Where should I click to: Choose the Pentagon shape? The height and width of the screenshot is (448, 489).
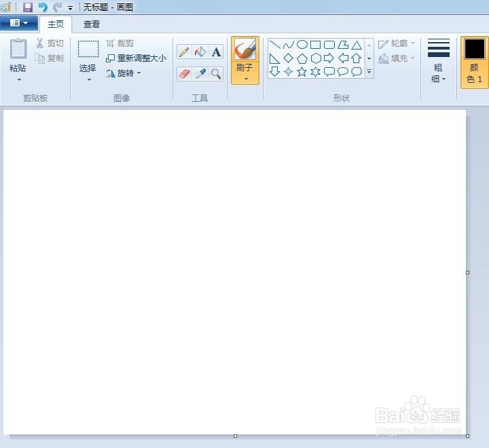pos(302,58)
